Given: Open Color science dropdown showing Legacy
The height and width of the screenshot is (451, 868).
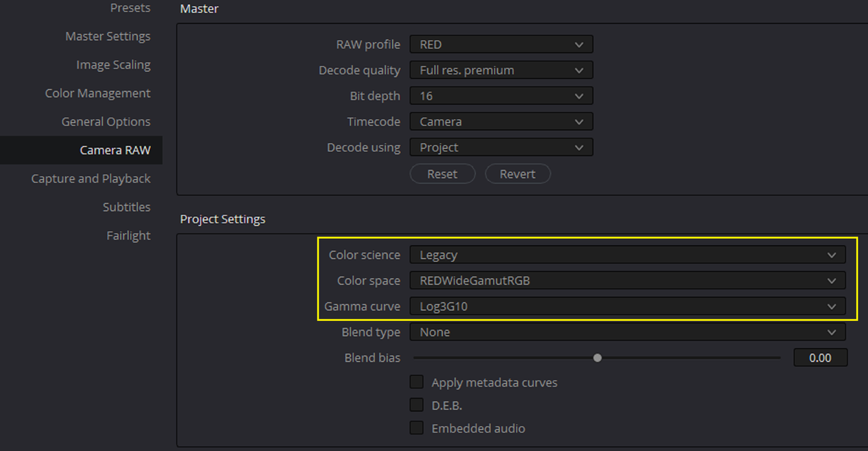Looking at the screenshot, I should click(x=627, y=255).
